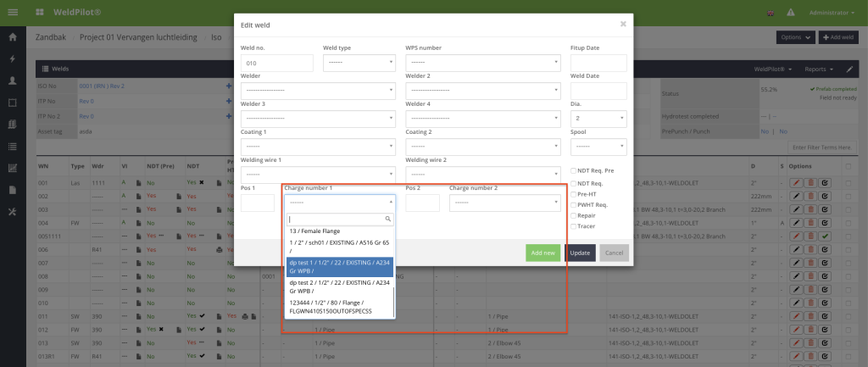Screen dimensions: 868x367
Task: Tick the PWHT Req. checkbox
Action: pos(573,204)
